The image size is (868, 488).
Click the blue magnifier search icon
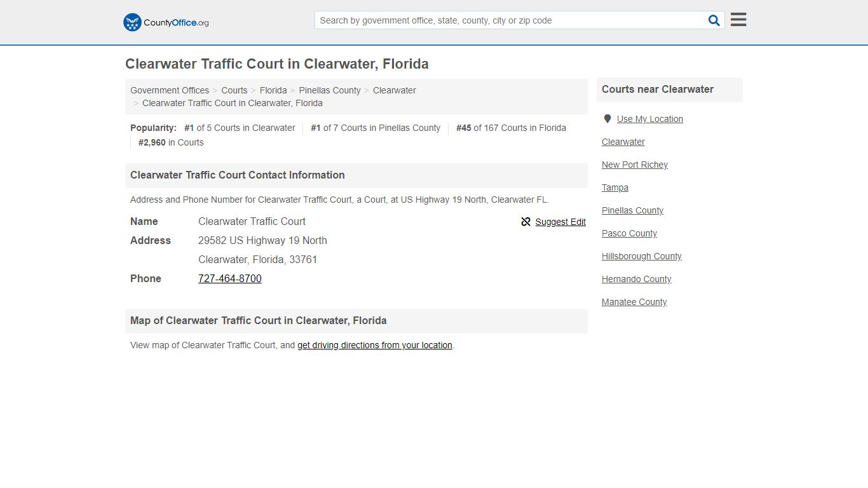click(x=714, y=20)
